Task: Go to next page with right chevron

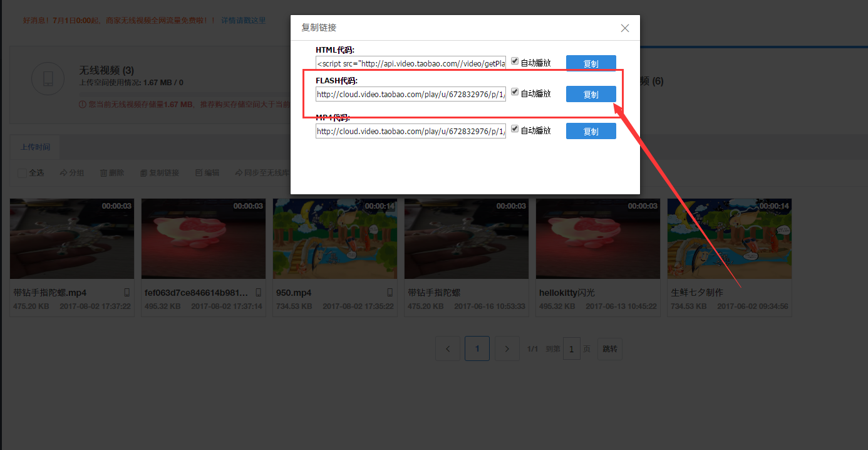Action: [x=507, y=348]
